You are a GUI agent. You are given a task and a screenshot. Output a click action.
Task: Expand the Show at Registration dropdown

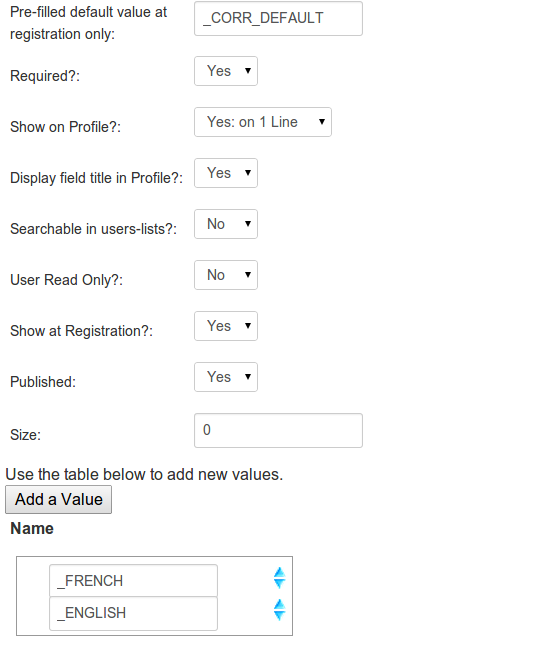(226, 326)
